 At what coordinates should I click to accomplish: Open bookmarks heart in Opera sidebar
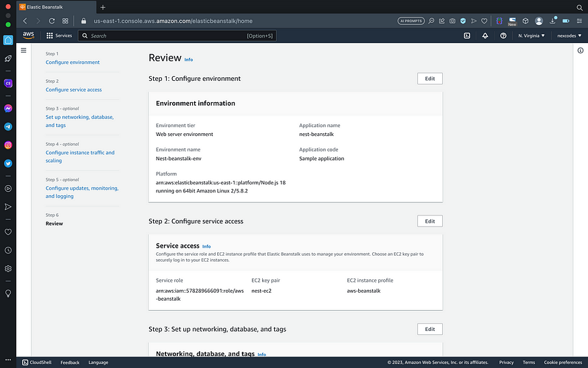click(8, 232)
